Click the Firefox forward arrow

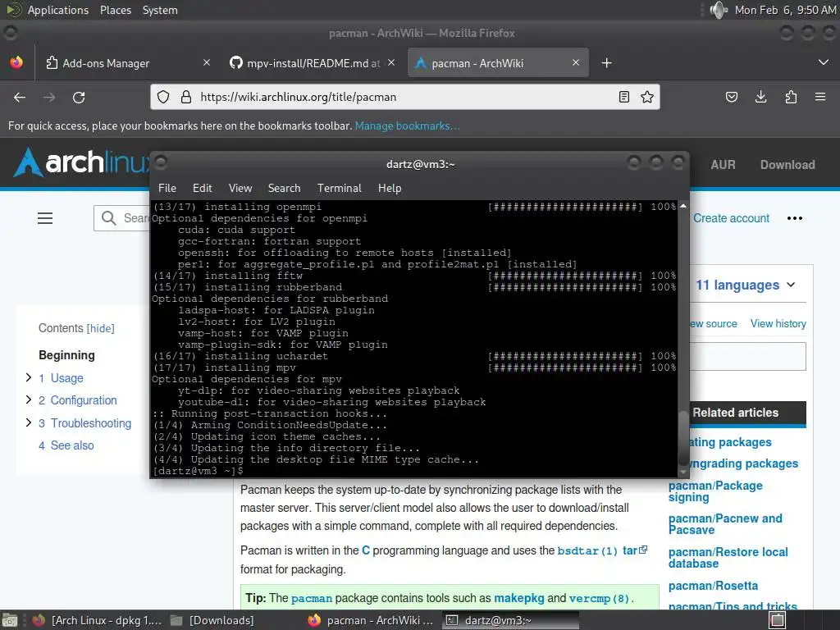tap(49, 97)
